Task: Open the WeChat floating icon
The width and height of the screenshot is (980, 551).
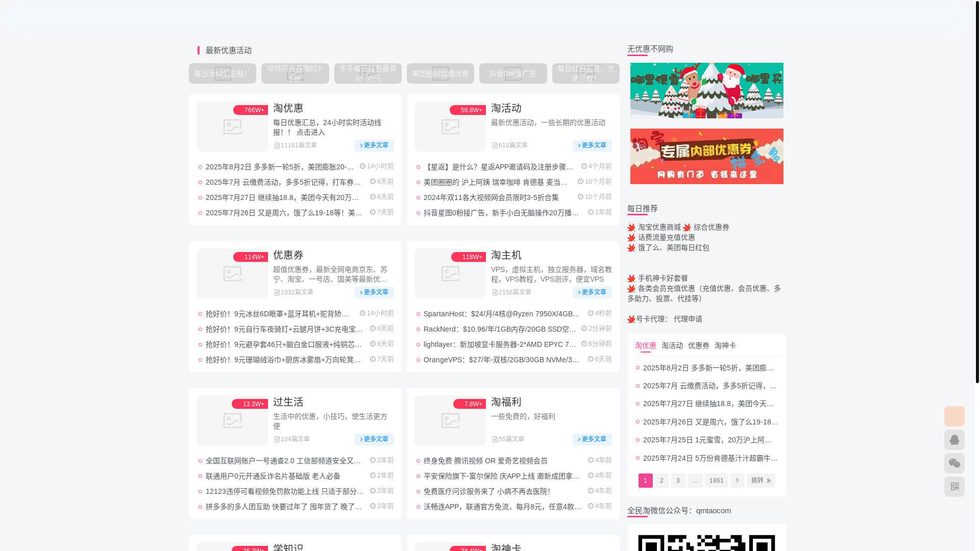Action: coord(954,463)
